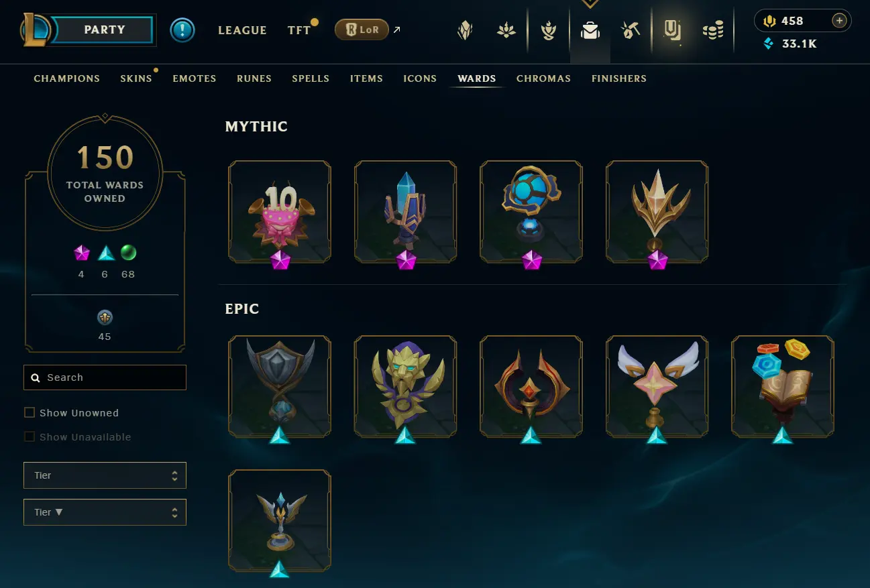Switch to the Skins tab
Image resolution: width=870 pixels, height=588 pixels.
click(136, 78)
